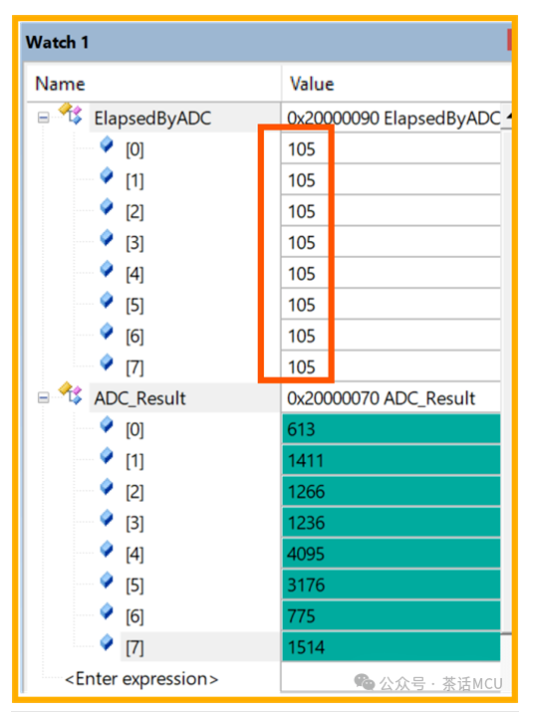Click the scroll up arrow of the watch list
The height and width of the screenshot is (717, 539).
507,118
